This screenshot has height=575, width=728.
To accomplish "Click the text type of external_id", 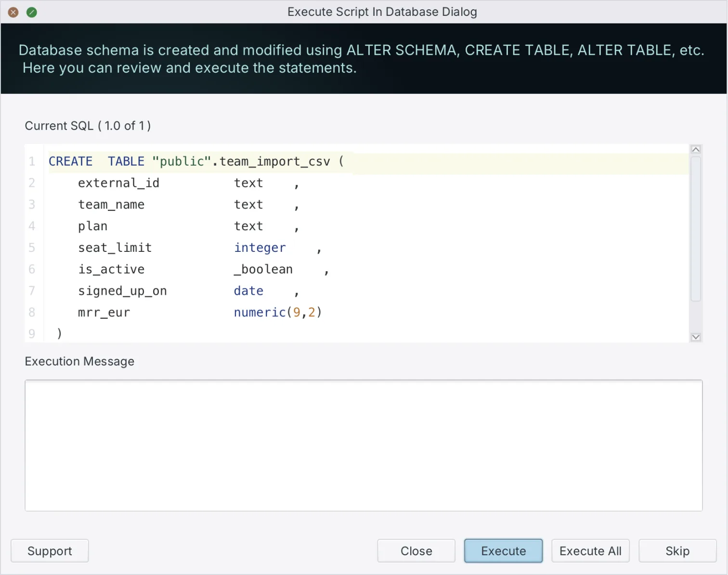I will tap(248, 183).
